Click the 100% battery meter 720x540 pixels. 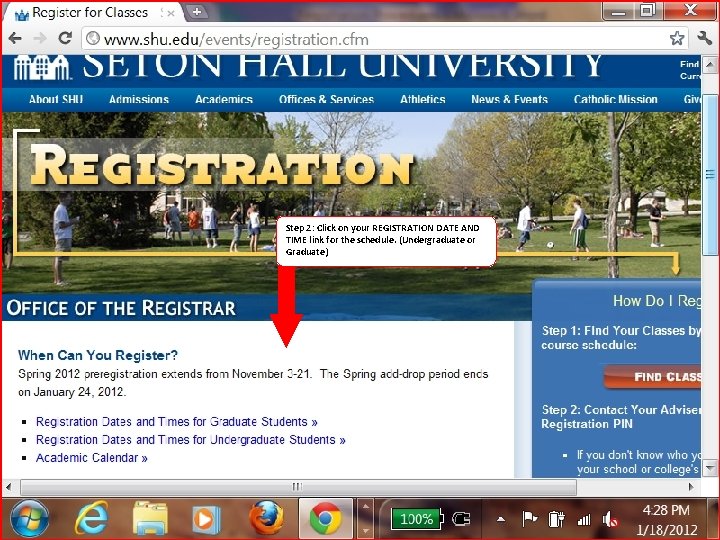[x=417, y=519]
